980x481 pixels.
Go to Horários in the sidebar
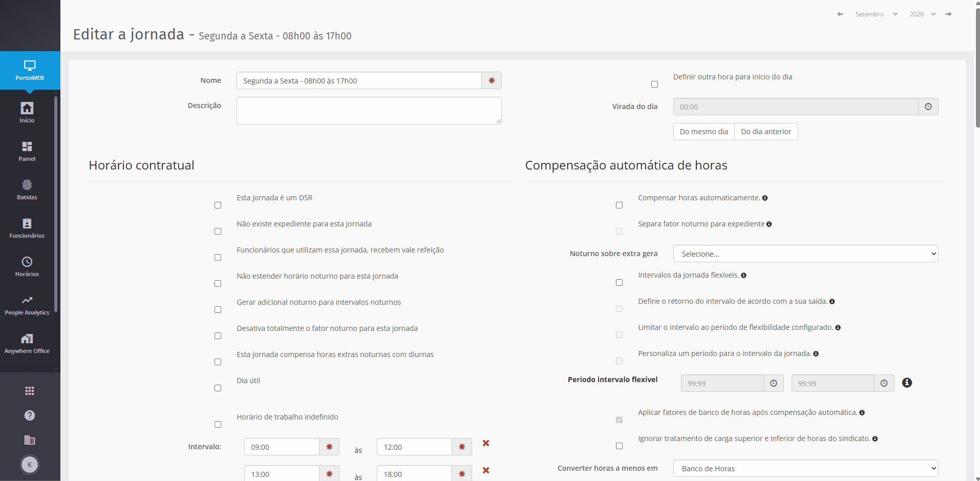27,267
